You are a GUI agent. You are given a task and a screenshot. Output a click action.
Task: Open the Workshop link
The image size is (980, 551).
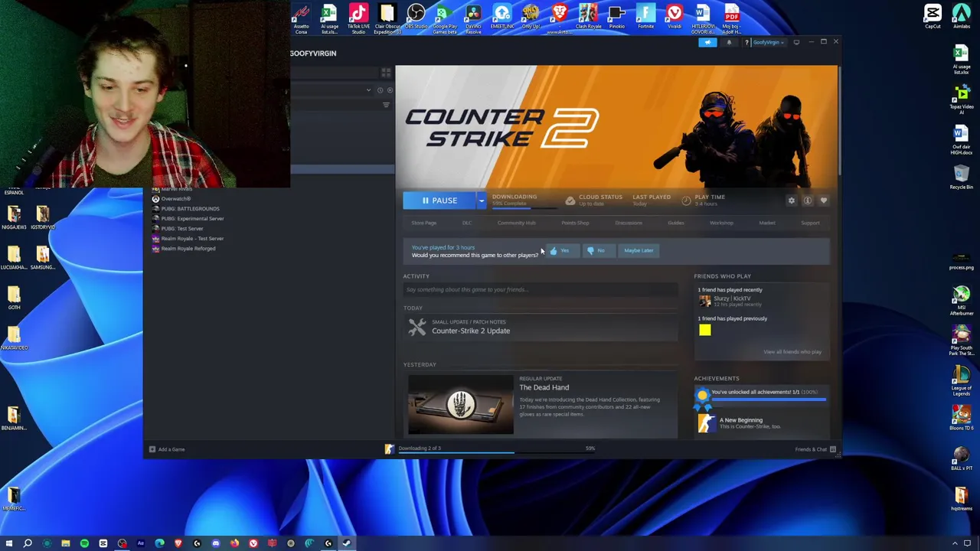point(721,223)
